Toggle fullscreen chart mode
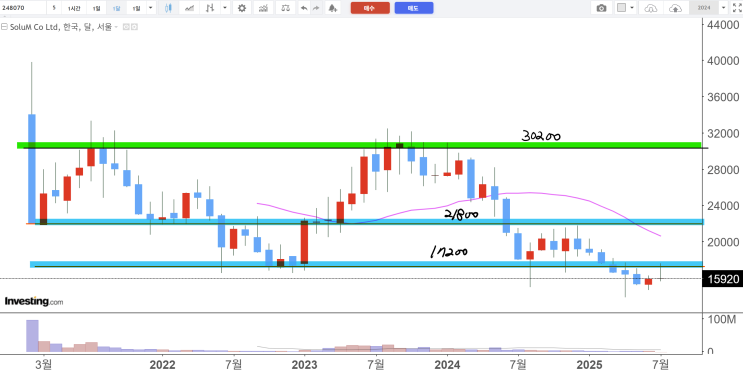 click(x=735, y=8)
